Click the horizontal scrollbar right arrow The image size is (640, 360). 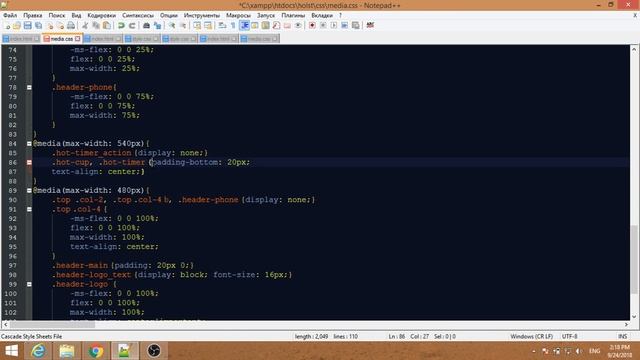pos(626,324)
